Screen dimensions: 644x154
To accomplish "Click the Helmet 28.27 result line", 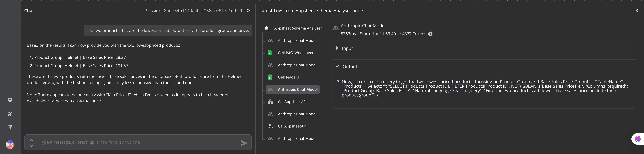I will [80, 57].
